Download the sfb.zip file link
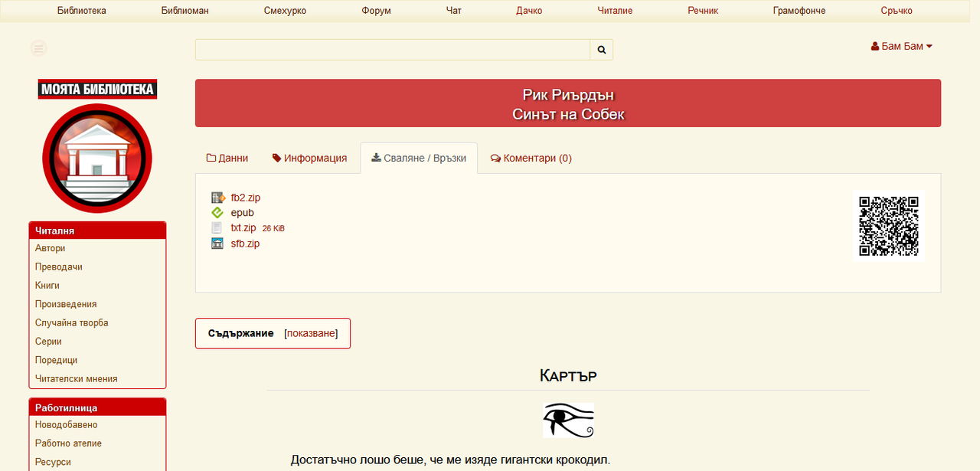980x471 pixels. click(245, 244)
